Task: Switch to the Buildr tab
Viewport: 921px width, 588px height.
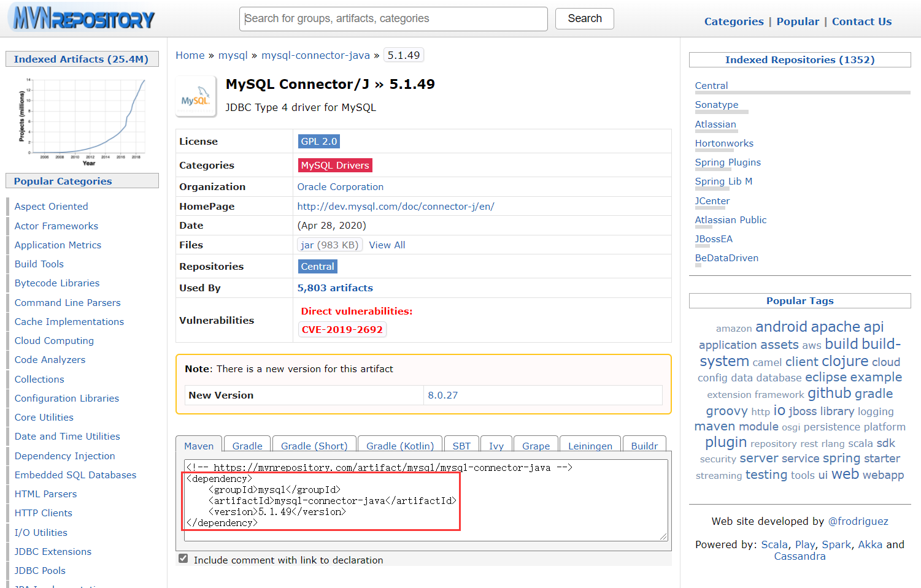Action: point(644,446)
